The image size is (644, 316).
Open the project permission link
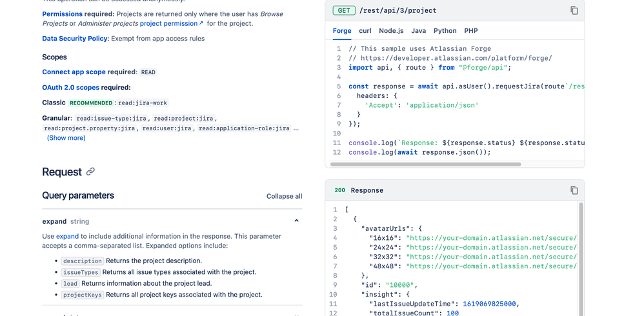pyautogui.click(x=169, y=23)
